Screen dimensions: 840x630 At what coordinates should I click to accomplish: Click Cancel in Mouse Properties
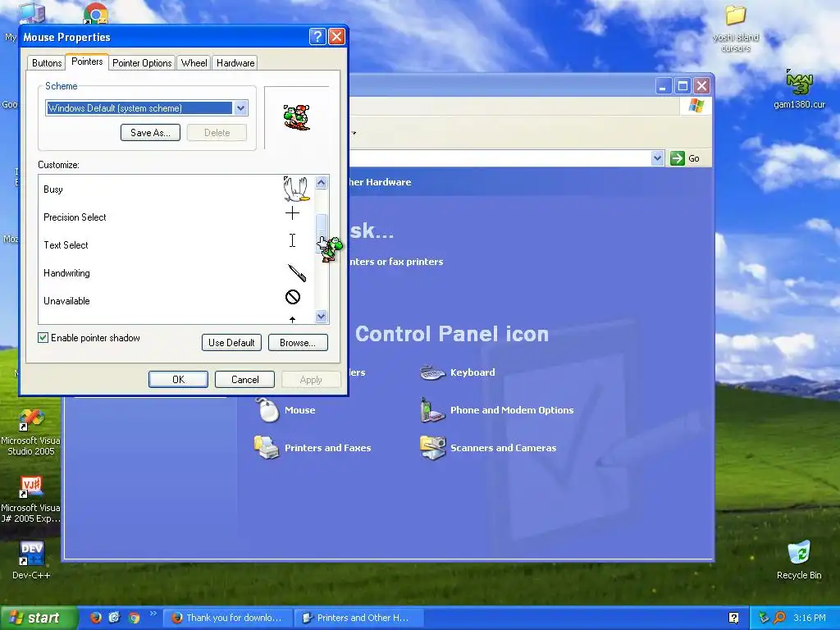tap(244, 379)
